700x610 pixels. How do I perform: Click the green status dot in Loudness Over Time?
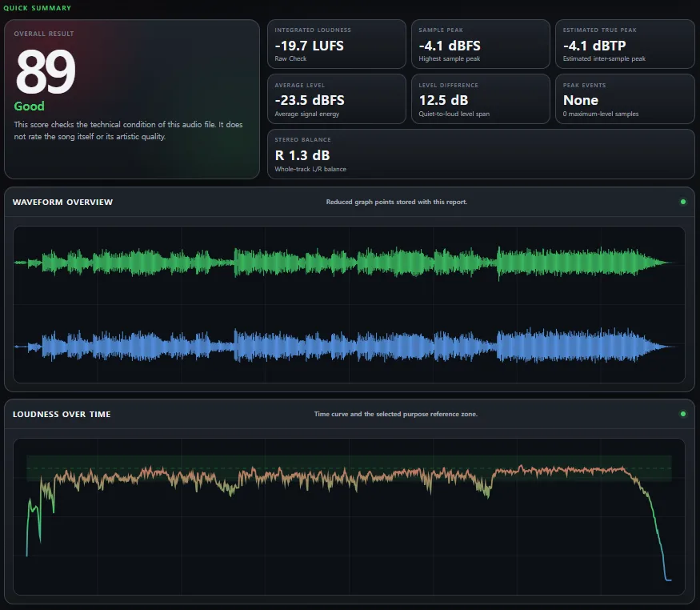pyautogui.click(x=682, y=414)
